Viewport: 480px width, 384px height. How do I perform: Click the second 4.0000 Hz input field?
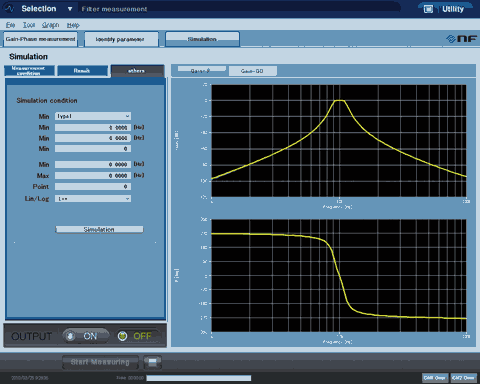click(x=93, y=138)
